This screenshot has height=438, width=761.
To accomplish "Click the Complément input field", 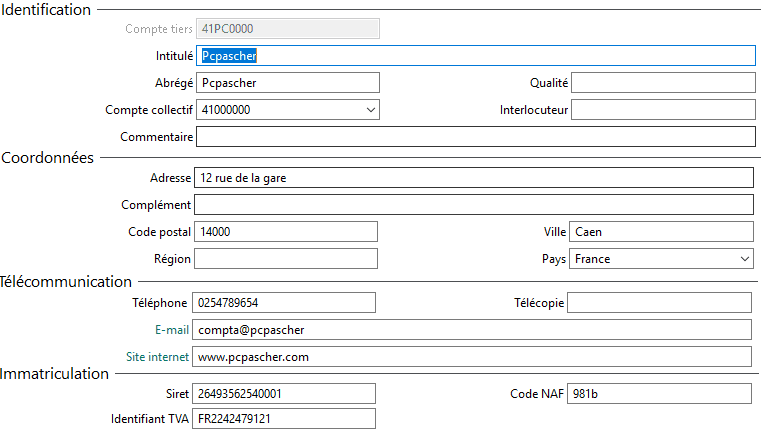I will (x=474, y=205).
